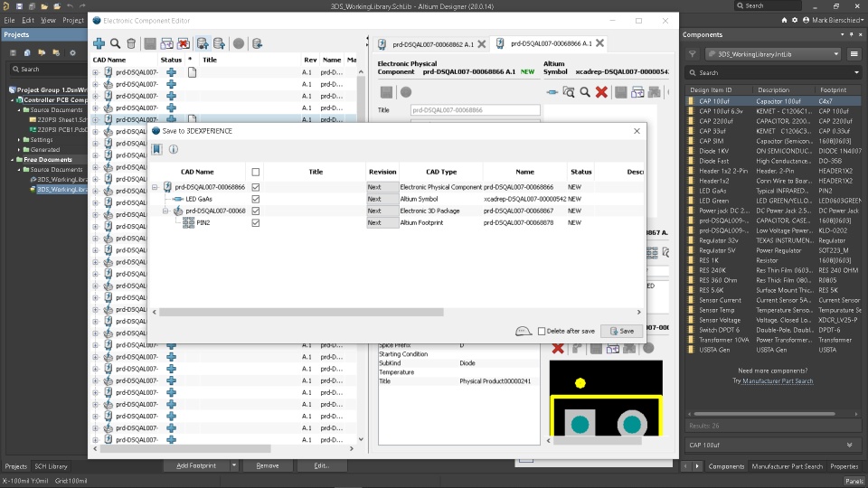Click the trash bin delete icon
Viewport: 868px width, 488px height.
click(x=131, y=43)
